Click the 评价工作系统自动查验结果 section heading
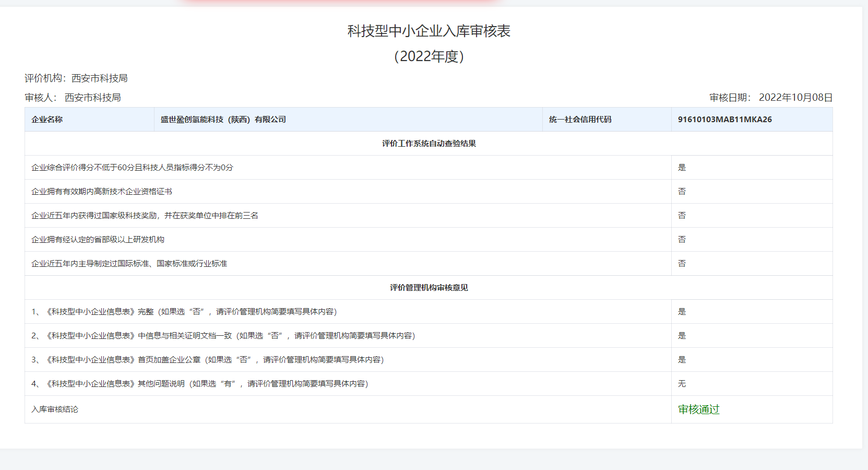The height and width of the screenshot is (470, 868). point(429,144)
